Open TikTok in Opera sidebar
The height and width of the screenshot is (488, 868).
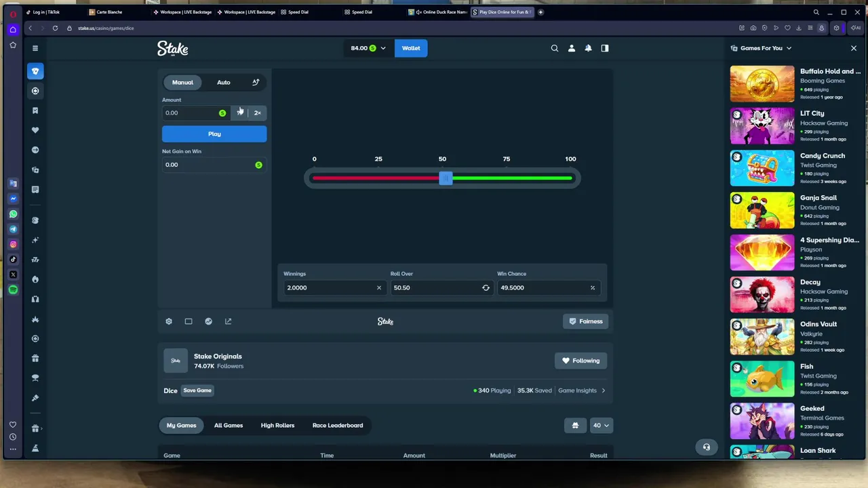point(13,260)
